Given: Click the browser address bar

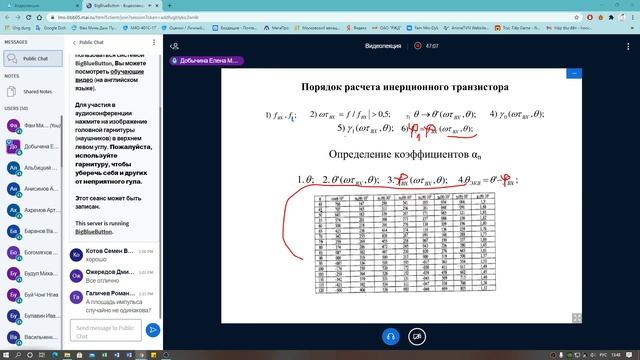Looking at the screenshot, I should (x=312, y=18).
